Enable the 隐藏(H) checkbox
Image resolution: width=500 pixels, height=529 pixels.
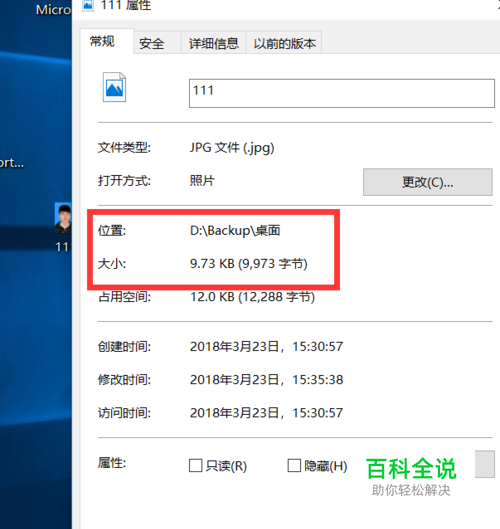(294, 466)
